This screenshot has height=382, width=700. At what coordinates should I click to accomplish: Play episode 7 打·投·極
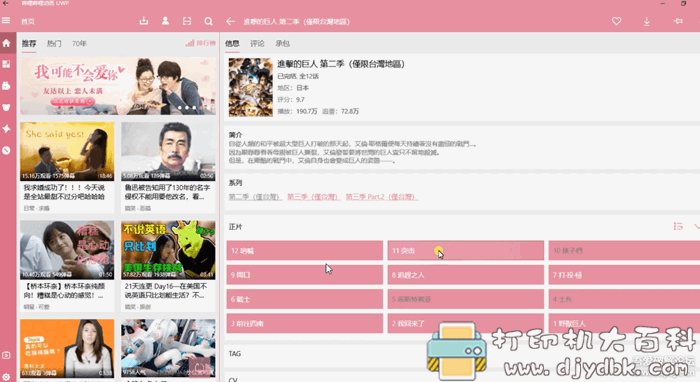point(624,275)
